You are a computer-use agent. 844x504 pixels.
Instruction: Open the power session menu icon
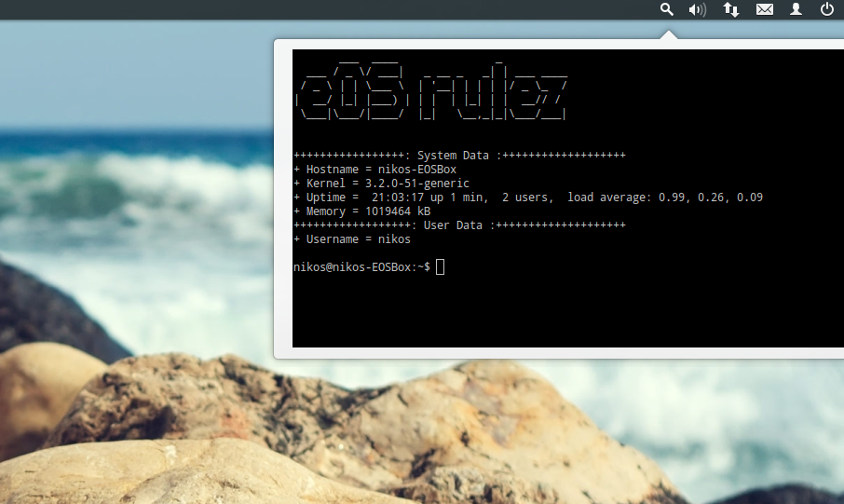pyautogui.click(x=827, y=9)
